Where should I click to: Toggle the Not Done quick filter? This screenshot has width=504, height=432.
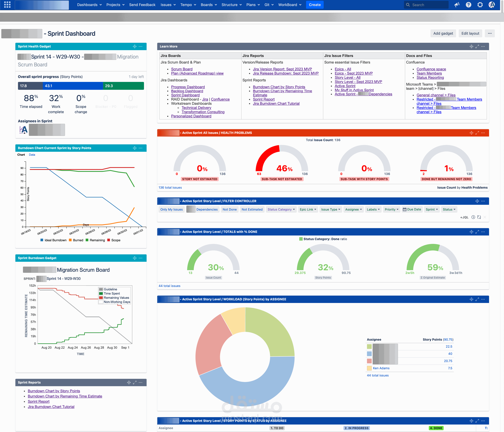coord(230,209)
